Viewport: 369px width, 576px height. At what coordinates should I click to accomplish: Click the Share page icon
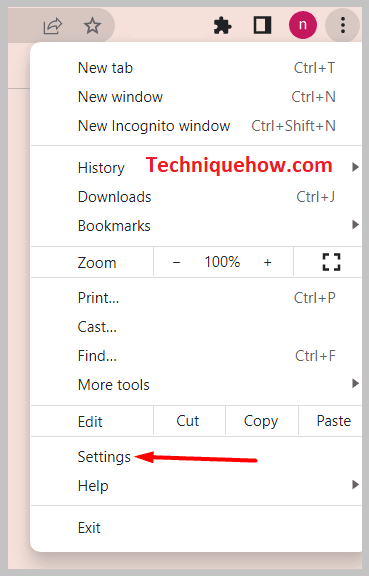(x=53, y=26)
